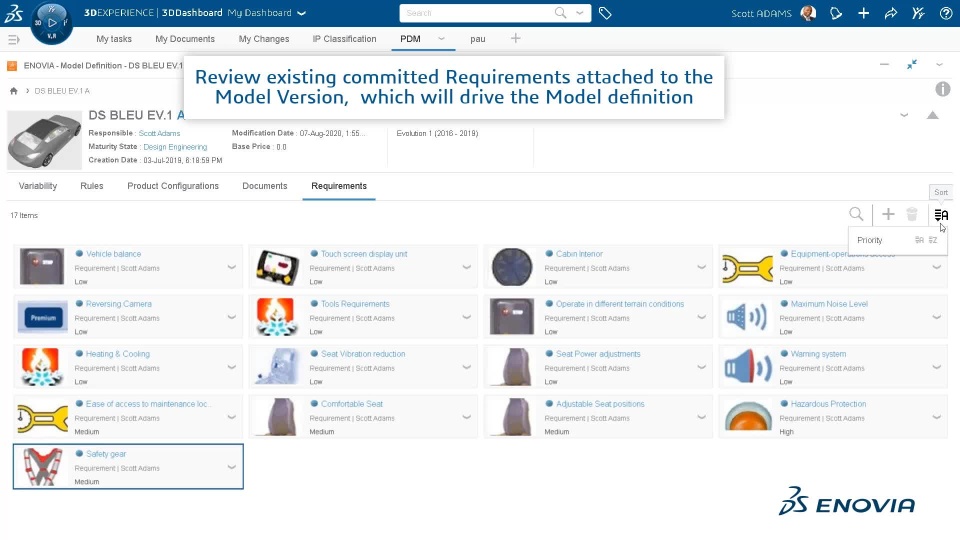This screenshot has height=540, width=960.
Task: Search within requirements list
Action: [856, 214]
